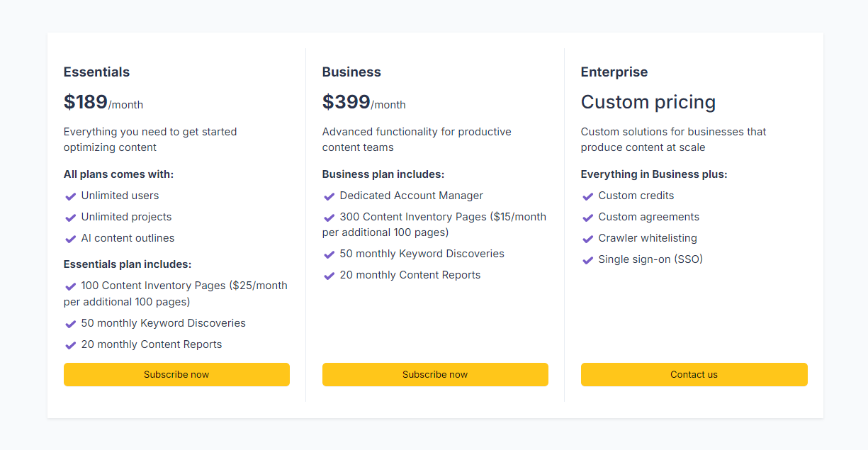Viewport: 868px width, 450px height.
Task: Click the 'Single sign-on (SSO)' text
Action: pos(651,259)
